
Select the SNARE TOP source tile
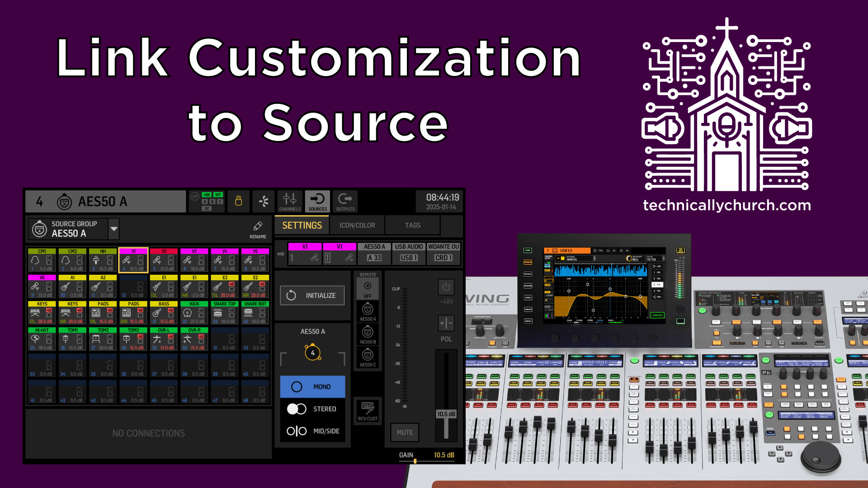click(225, 313)
